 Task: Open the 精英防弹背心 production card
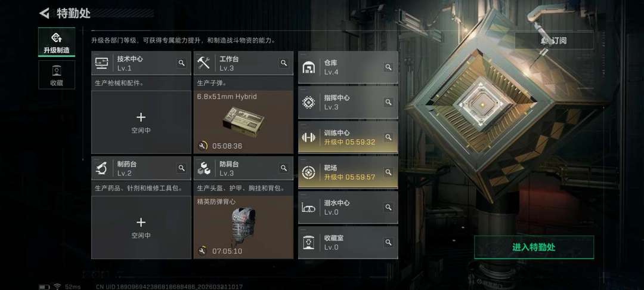click(x=243, y=227)
